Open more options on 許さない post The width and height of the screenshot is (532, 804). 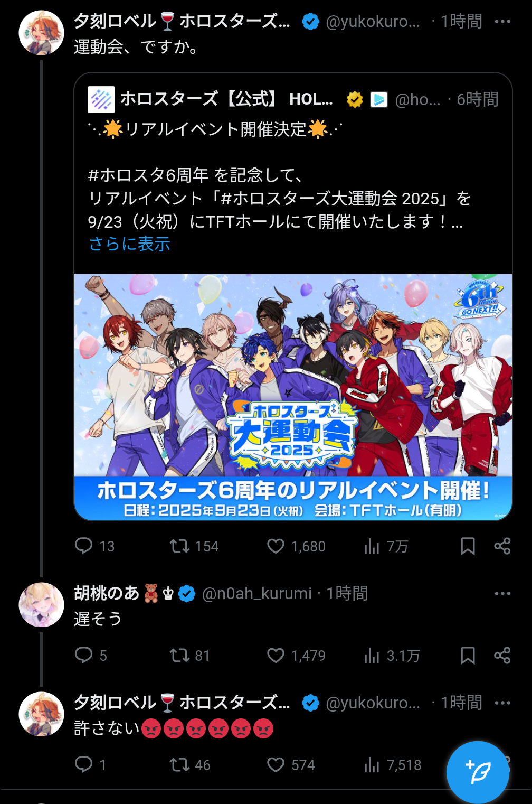coord(502,703)
